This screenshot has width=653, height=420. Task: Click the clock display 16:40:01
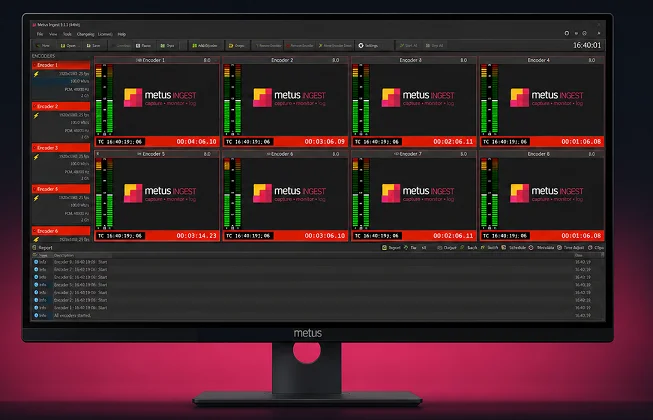[587, 45]
